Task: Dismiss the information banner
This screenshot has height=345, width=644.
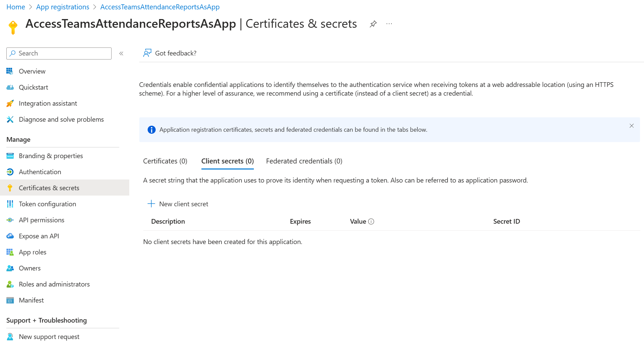Action: [x=631, y=126]
